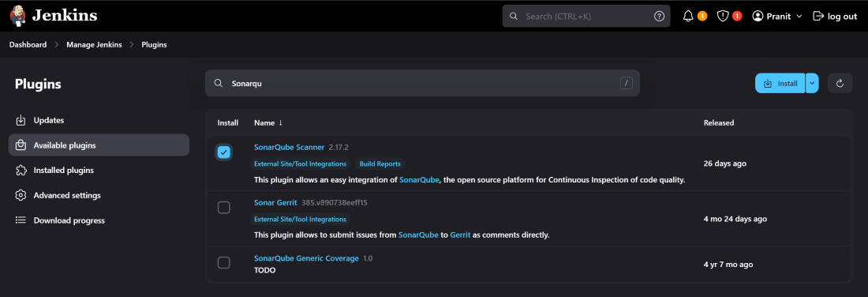The width and height of the screenshot is (868, 297).
Task: Check the Sonar Gerrit install checkbox
Action: [223, 207]
